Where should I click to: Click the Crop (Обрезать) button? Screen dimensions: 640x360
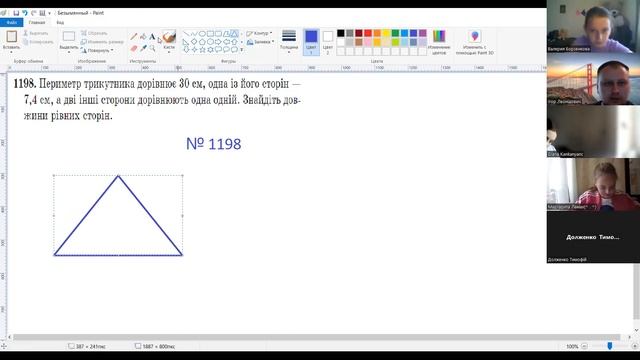click(94, 33)
